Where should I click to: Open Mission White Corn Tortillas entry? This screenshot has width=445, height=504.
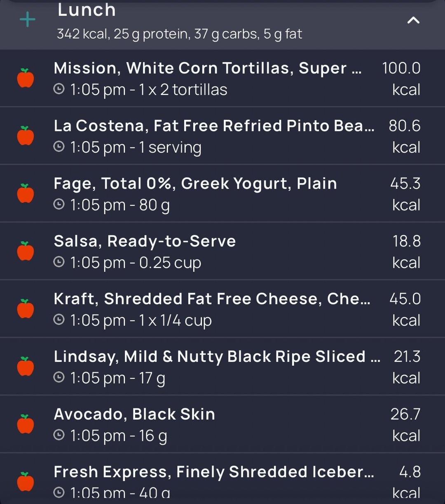[222, 78]
